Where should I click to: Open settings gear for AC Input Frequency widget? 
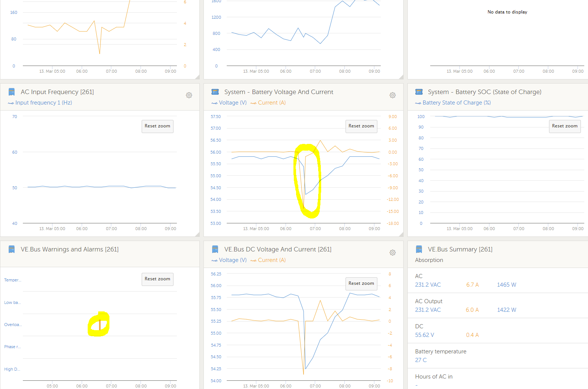(x=189, y=95)
